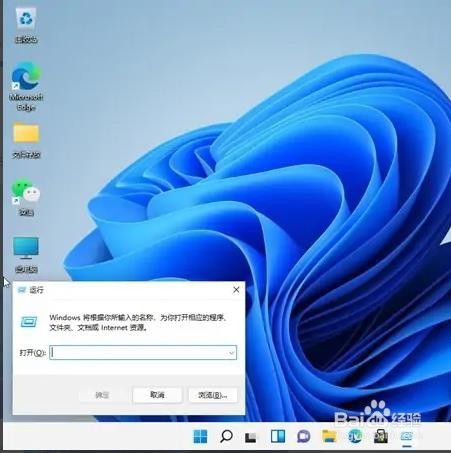Image resolution: width=451 pixels, height=453 pixels.
Task: Click the Run program icon beside description
Action: tap(29, 322)
